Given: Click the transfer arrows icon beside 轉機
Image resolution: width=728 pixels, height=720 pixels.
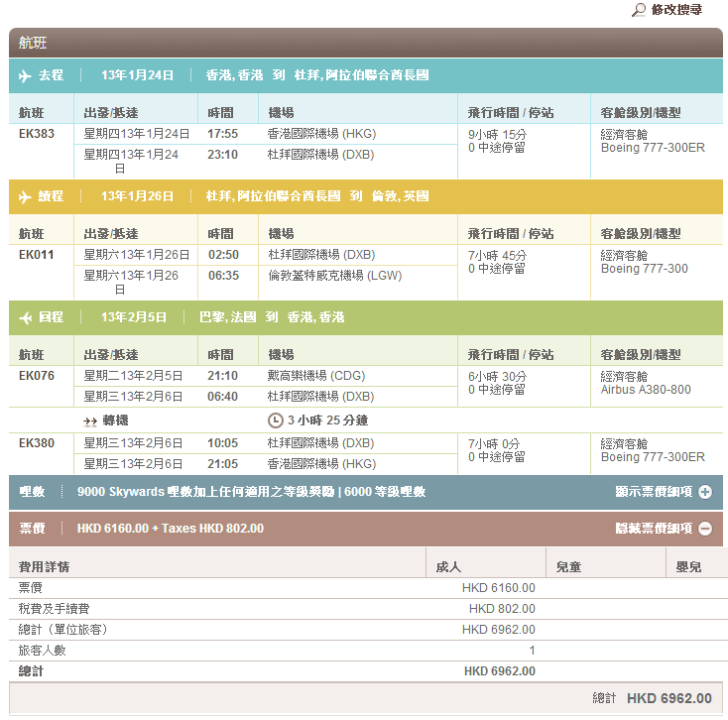Looking at the screenshot, I should (x=90, y=420).
